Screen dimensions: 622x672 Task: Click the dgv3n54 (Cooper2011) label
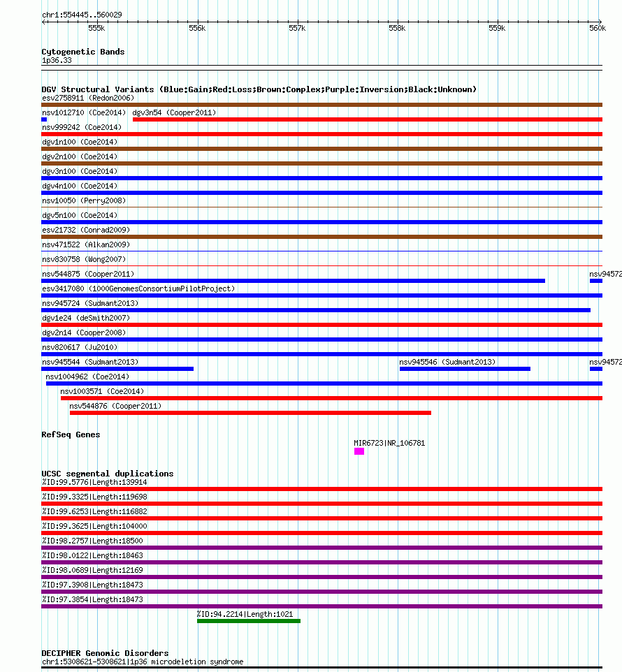(174, 112)
